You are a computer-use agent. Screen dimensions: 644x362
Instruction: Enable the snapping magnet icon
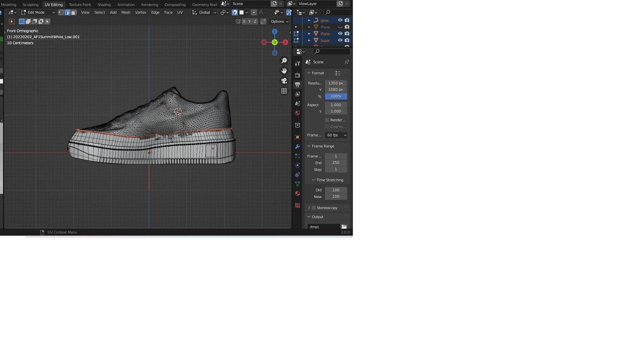coord(235,13)
